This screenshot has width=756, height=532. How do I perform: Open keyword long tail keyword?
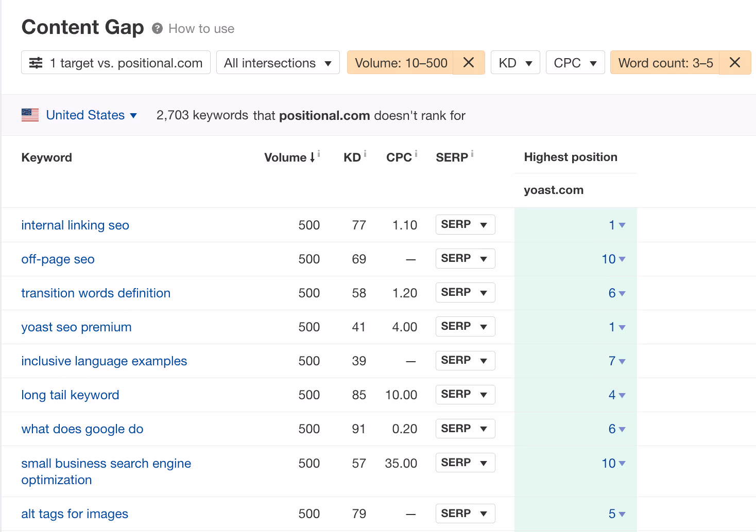coord(70,395)
